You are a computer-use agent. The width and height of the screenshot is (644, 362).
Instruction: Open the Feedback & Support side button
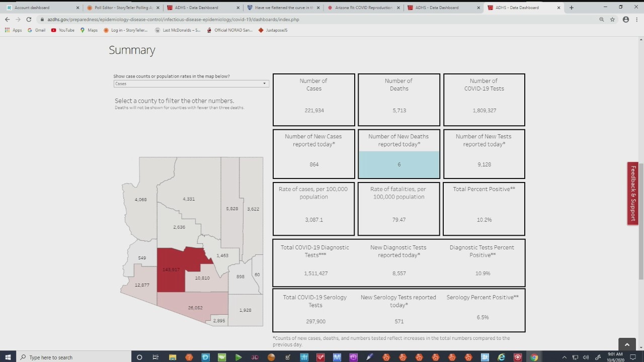tap(633, 193)
